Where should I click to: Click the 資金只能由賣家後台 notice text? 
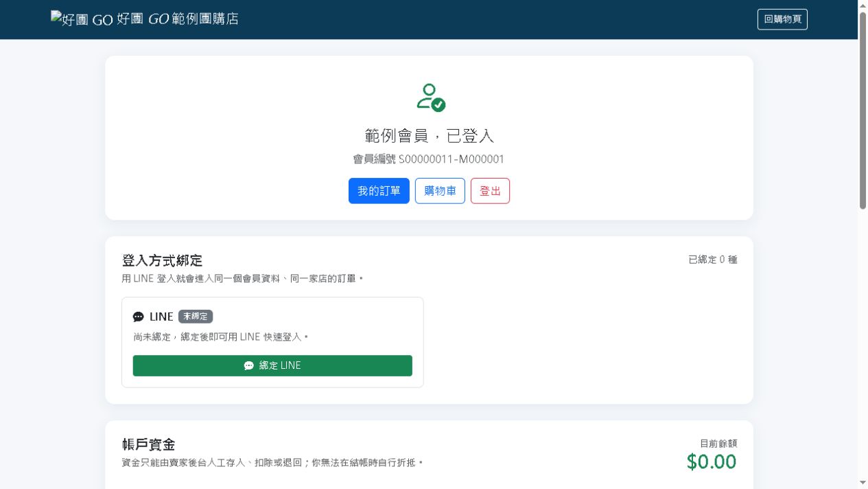[x=272, y=463]
